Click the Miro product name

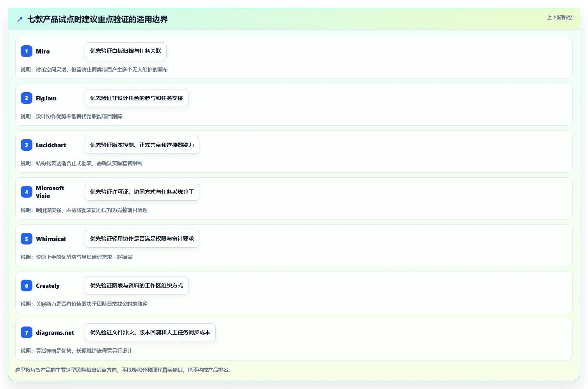pyautogui.click(x=43, y=51)
